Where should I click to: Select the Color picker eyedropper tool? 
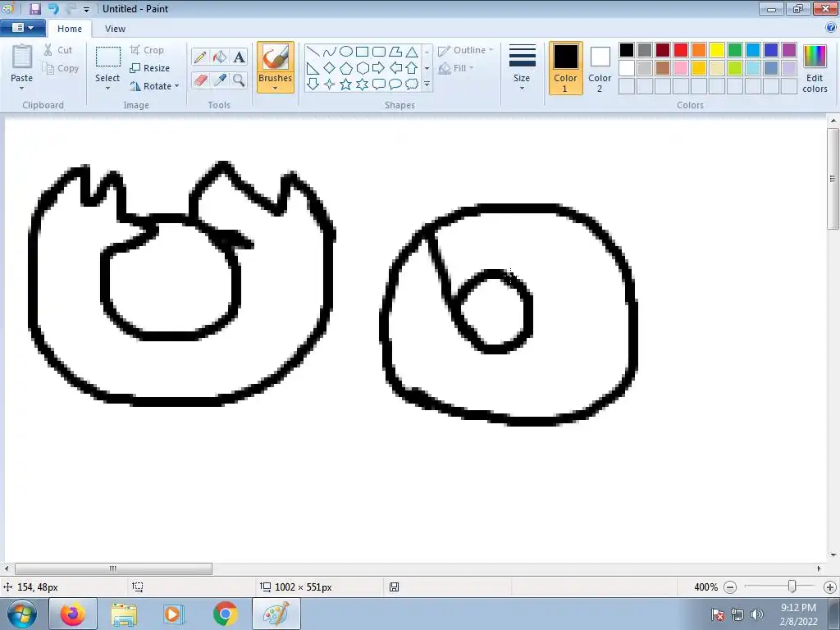(x=220, y=80)
